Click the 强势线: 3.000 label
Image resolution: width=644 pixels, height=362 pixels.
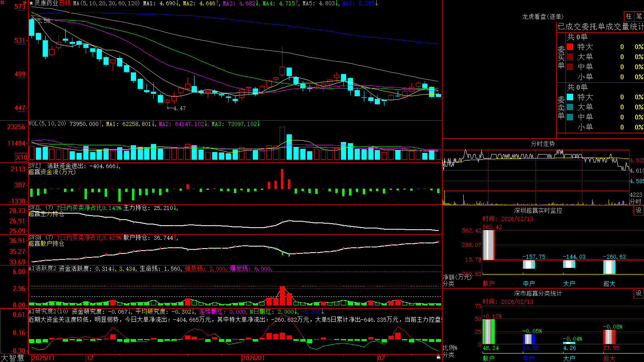tap(205, 268)
